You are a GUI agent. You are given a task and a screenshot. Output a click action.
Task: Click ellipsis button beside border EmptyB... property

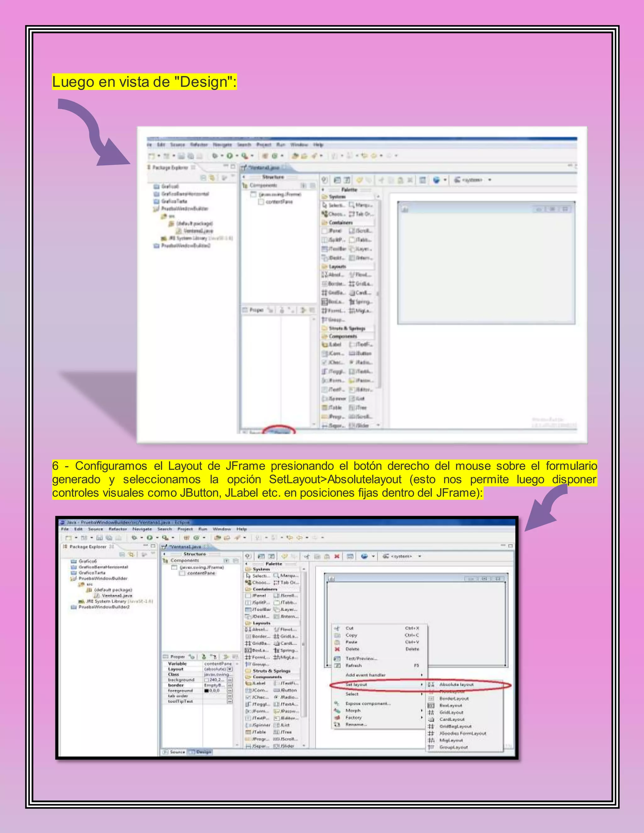(230, 685)
